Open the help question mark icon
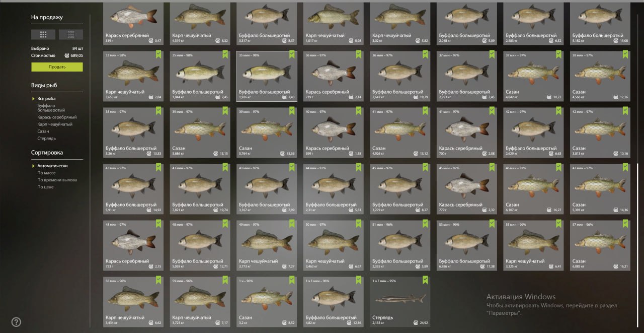 coord(16,322)
